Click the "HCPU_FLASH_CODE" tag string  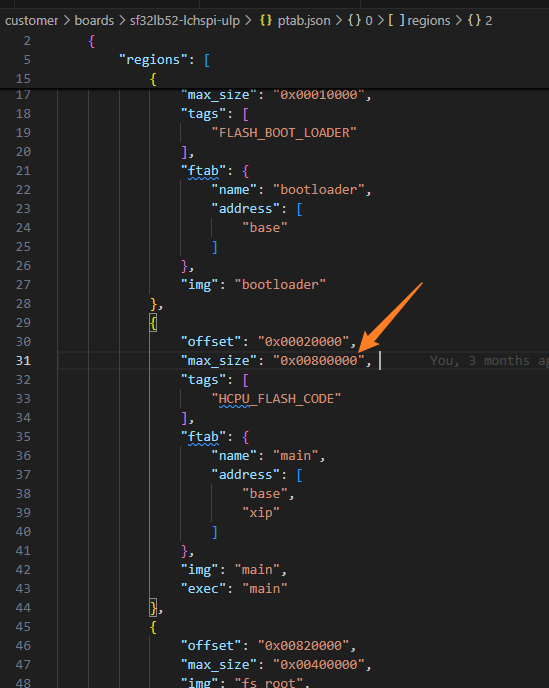[x=276, y=398]
